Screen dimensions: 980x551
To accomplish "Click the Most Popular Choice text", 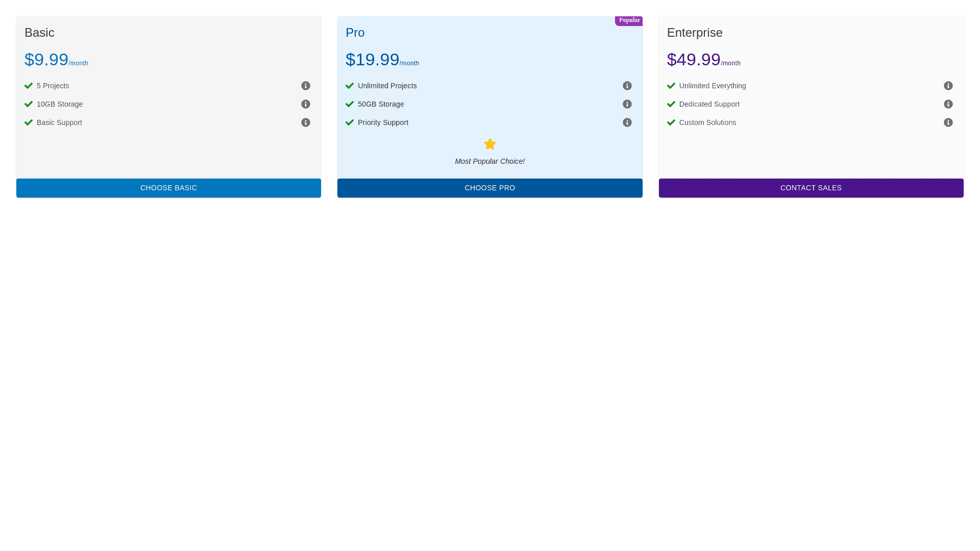I will click(489, 161).
